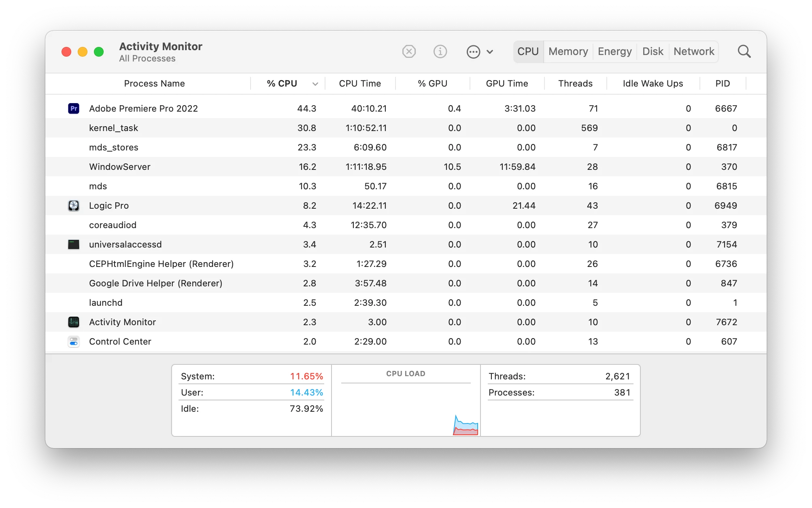The width and height of the screenshot is (812, 508).
Task: Click Activity Monitor row icon
Action: click(x=74, y=322)
